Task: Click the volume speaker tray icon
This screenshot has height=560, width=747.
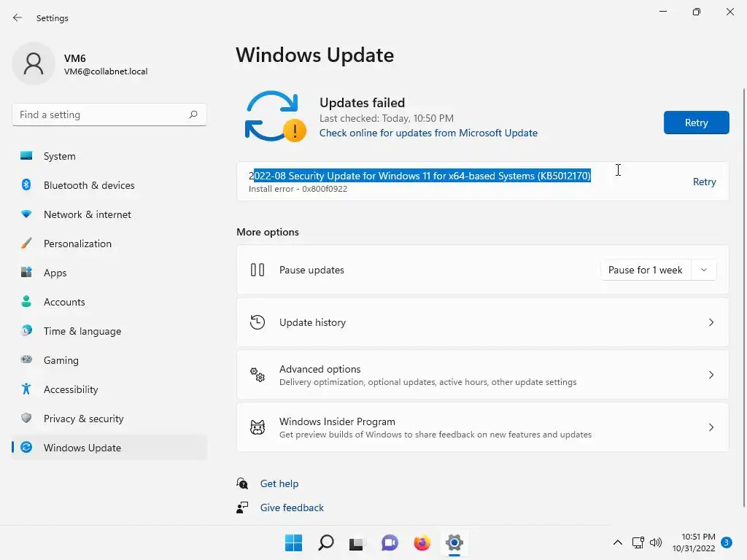Action: coord(656,542)
